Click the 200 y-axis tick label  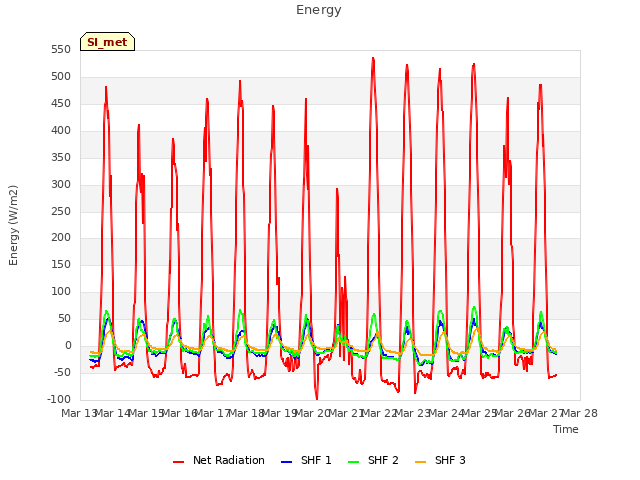pos(61,238)
